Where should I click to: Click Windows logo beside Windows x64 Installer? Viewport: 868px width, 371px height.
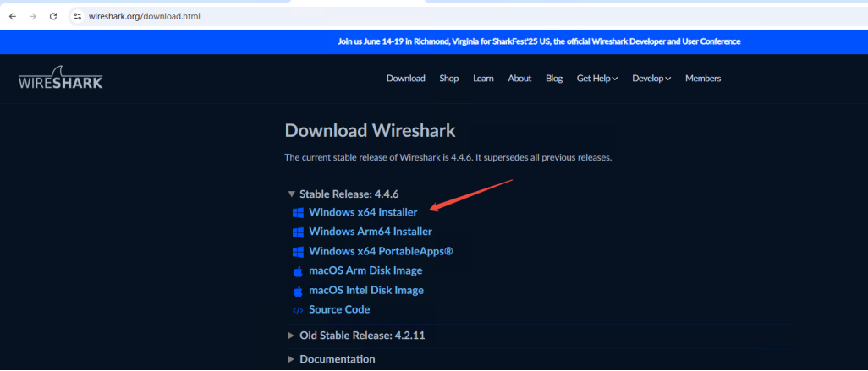click(298, 213)
